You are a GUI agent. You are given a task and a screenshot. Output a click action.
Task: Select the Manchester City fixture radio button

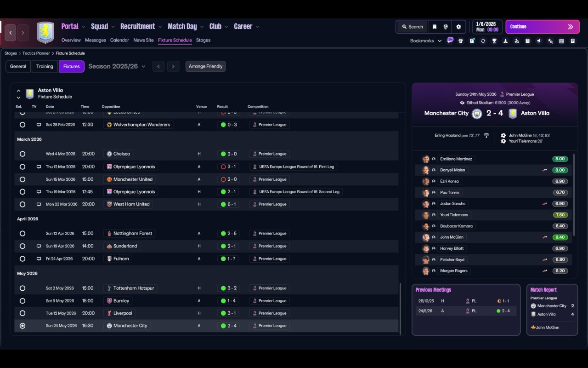click(x=22, y=326)
